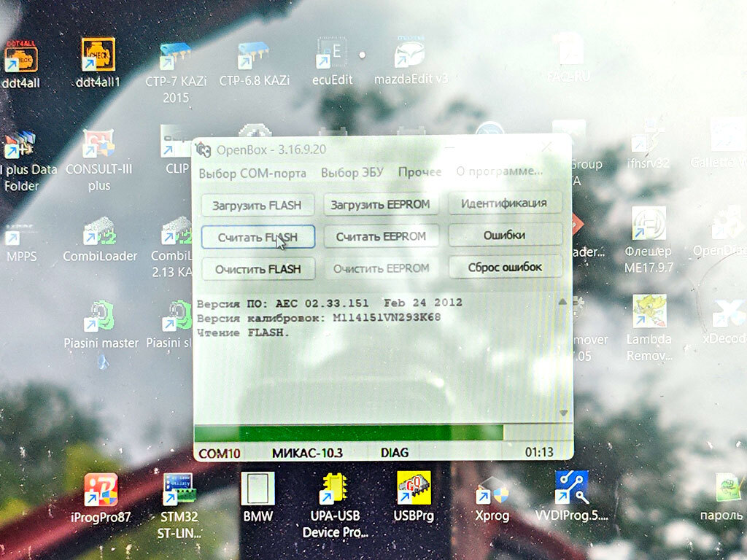Open the Выбор ЭБУ menu
Image resolution: width=747 pixels, height=560 pixels.
point(352,172)
